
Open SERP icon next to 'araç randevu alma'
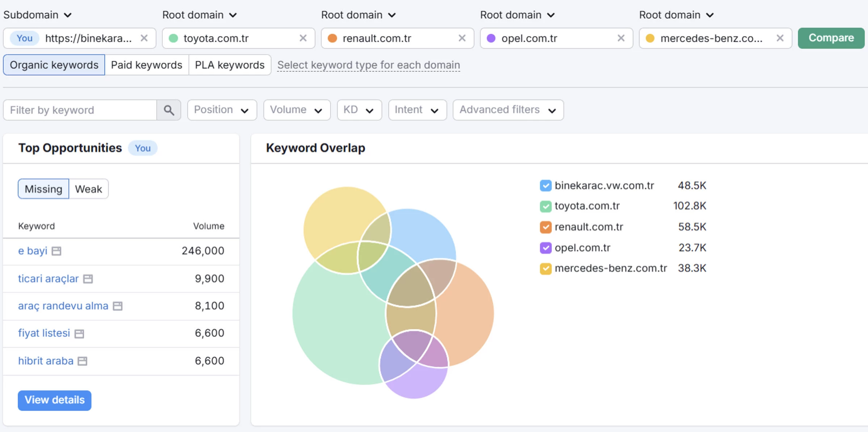pos(118,306)
